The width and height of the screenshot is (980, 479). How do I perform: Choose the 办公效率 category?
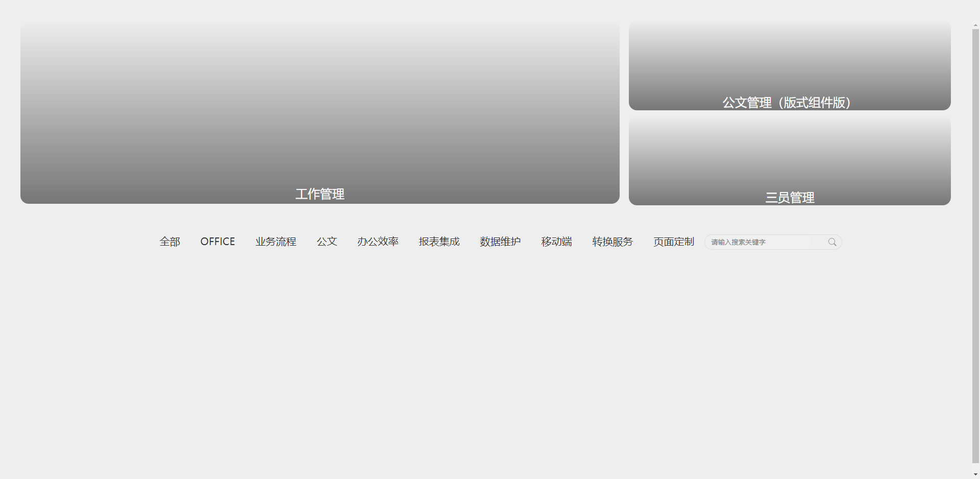coord(378,242)
